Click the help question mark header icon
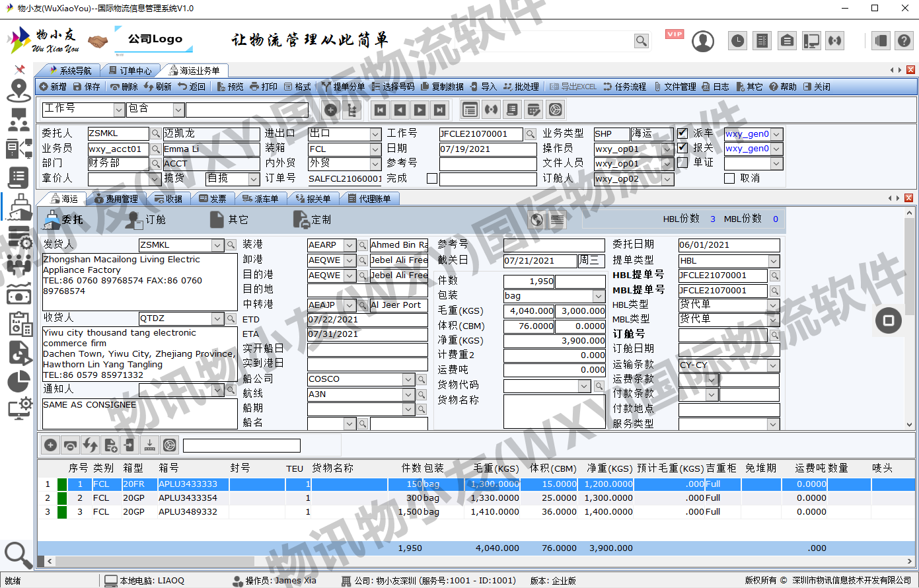Image resolution: width=919 pixels, height=588 pixels. 904,41
